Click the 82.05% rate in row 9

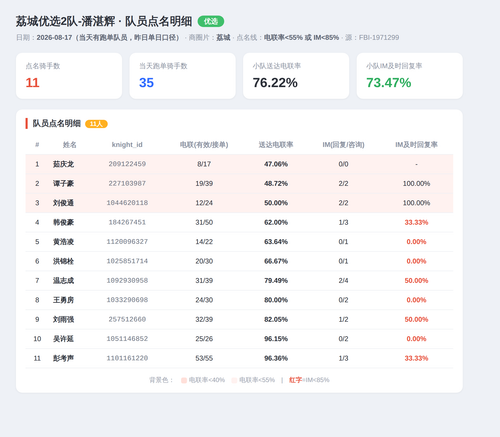pyautogui.click(x=276, y=319)
